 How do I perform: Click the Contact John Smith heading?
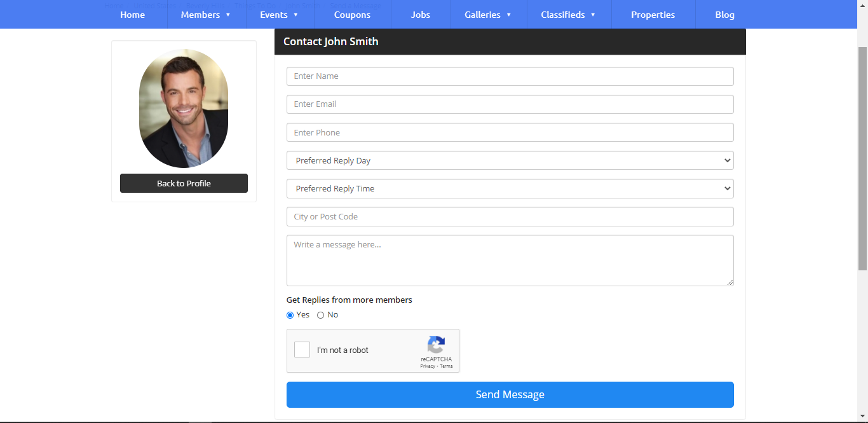pos(331,41)
